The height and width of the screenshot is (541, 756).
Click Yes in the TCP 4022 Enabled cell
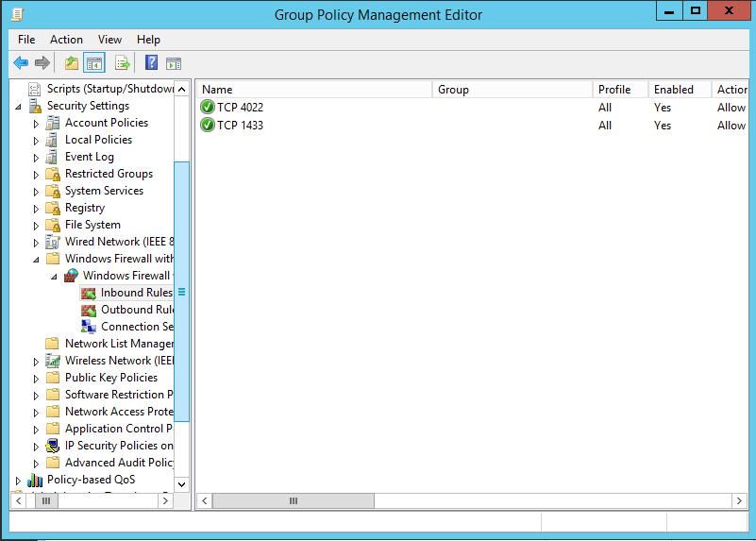pos(663,108)
